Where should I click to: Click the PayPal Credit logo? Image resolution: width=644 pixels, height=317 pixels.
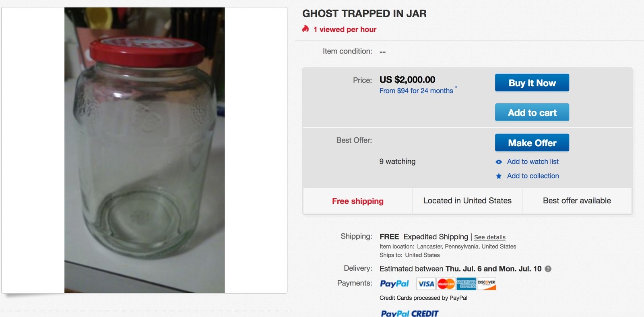(409, 313)
